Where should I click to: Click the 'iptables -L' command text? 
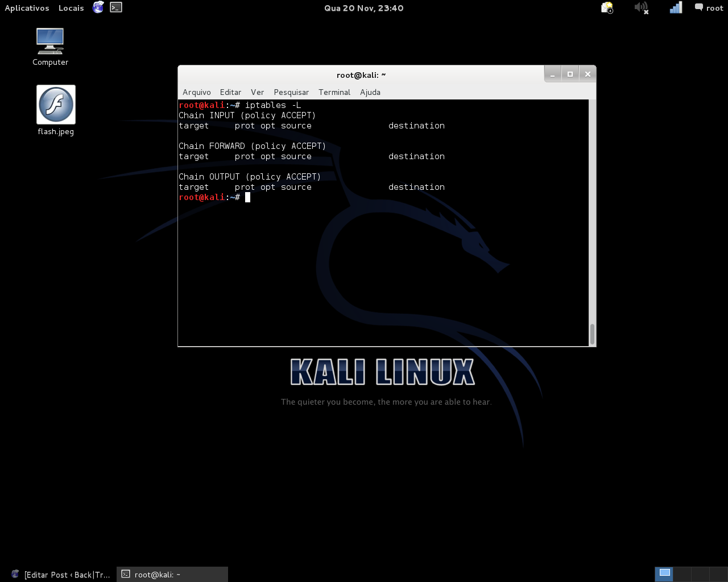273,105
